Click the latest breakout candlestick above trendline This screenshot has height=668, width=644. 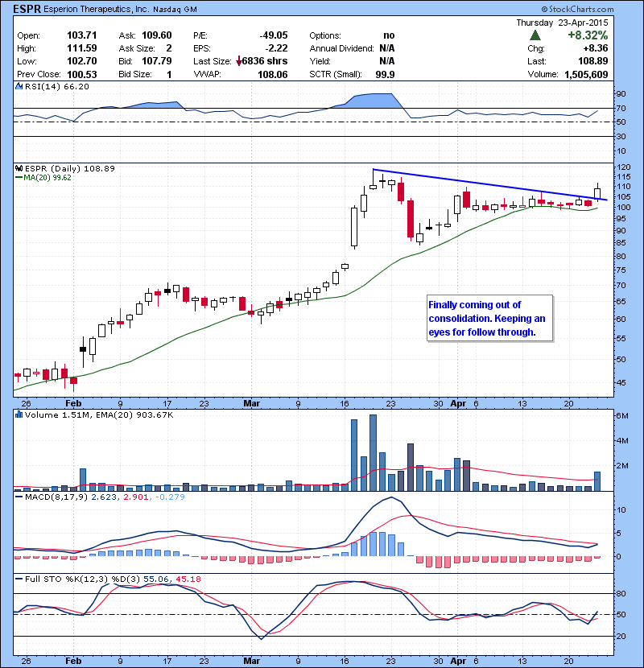coord(597,192)
